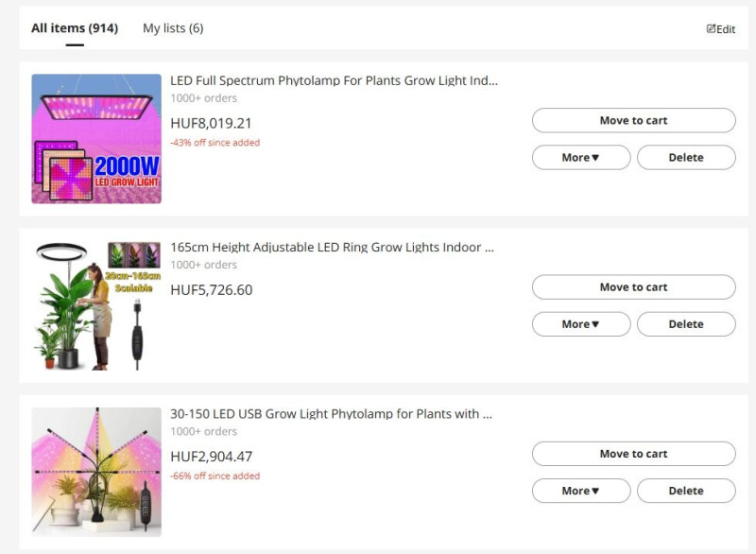
Task: Click the Edit pencil icon
Action: [711, 28]
